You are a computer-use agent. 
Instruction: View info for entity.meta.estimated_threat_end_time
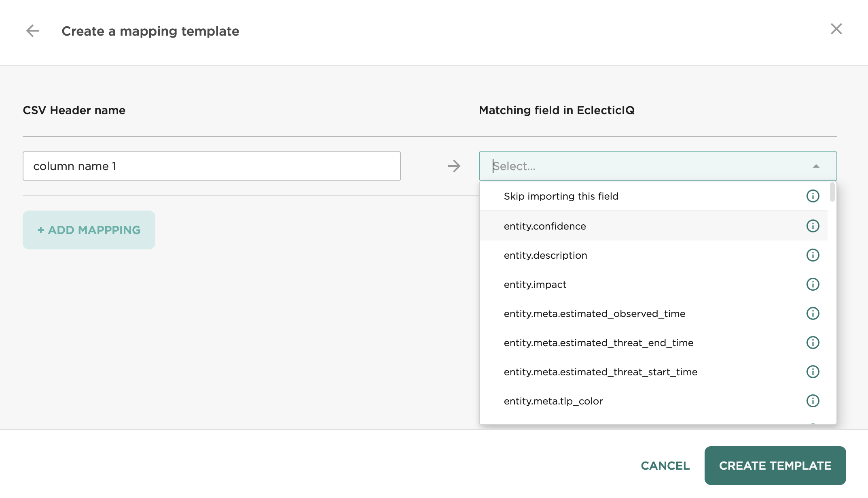point(813,343)
